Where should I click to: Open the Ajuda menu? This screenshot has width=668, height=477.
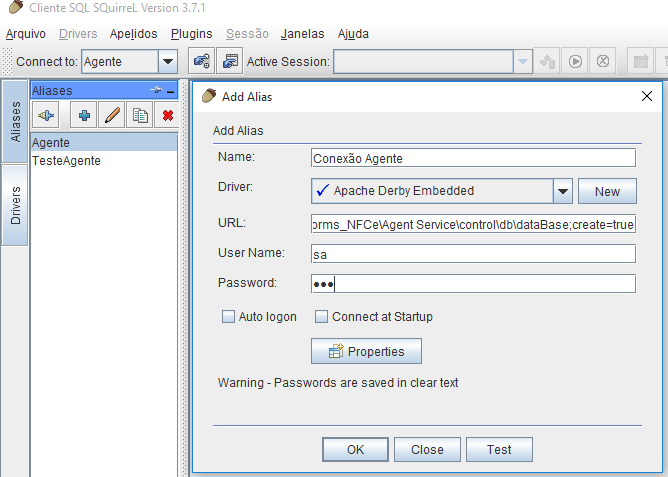click(x=353, y=34)
